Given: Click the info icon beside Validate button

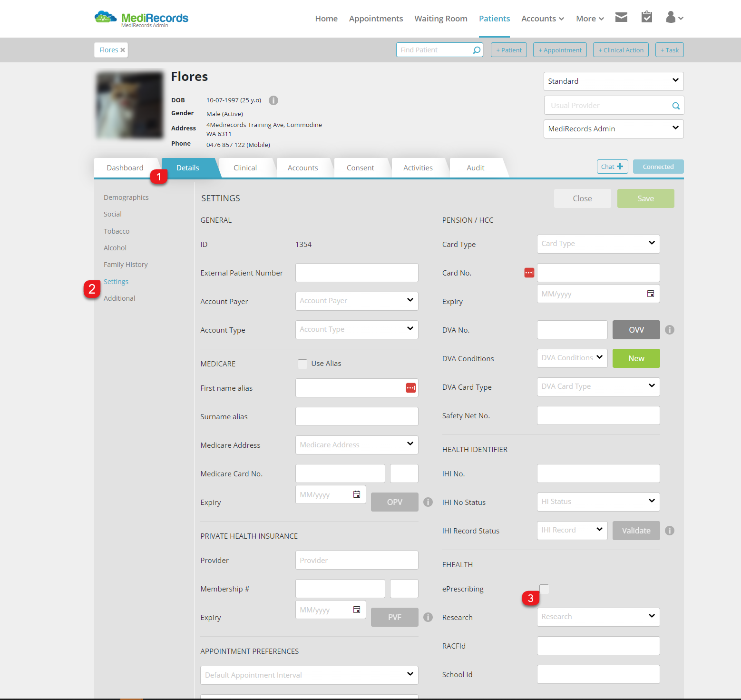Looking at the screenshot, I should coord(670,531).
